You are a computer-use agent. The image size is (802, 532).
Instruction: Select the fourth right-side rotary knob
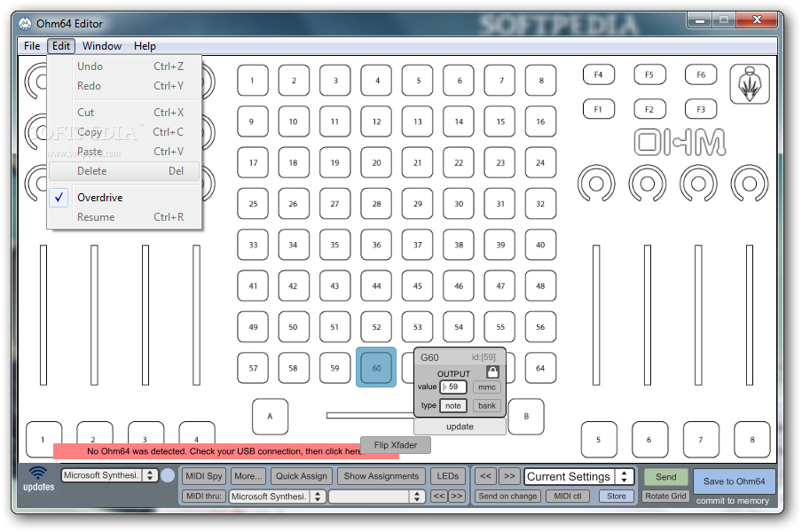[750, 184]
